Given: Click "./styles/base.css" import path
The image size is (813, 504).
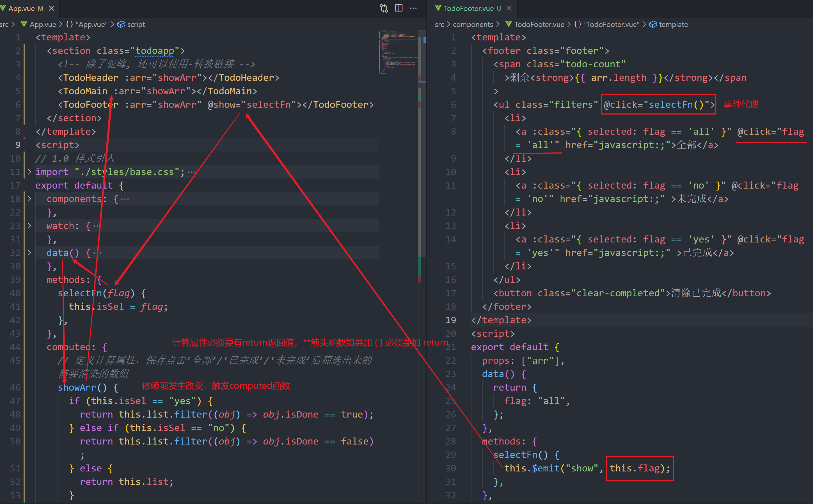Looking at the screenshot, I should click(127, 172).
